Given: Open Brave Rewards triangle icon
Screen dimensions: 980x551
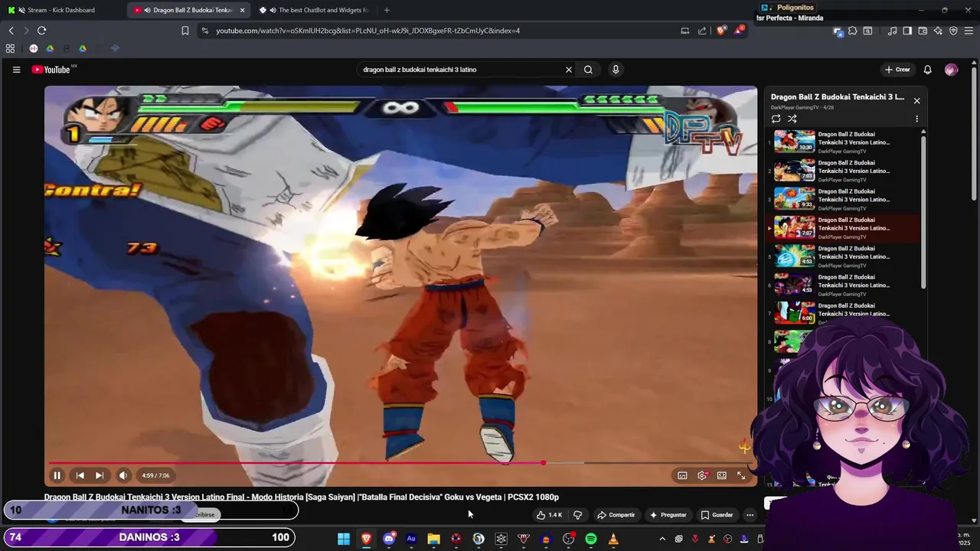Looking at the screenshot, I should coord(739,31).
